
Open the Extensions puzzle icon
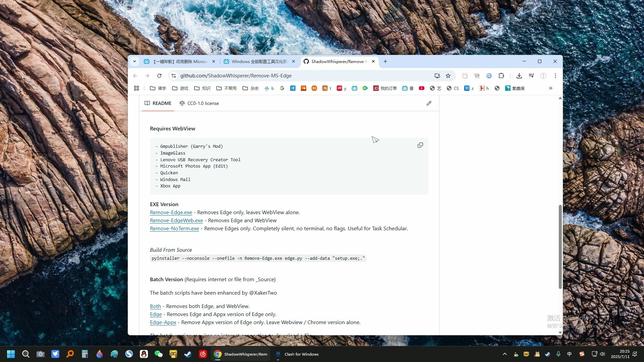(x=501, y=76)
